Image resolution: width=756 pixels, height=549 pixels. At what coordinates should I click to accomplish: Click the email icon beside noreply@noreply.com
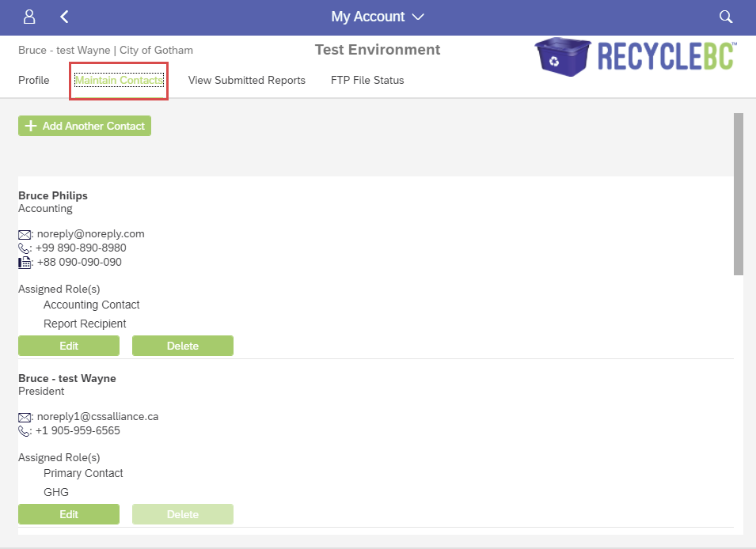pyautogui.click(x=24, y=235)
